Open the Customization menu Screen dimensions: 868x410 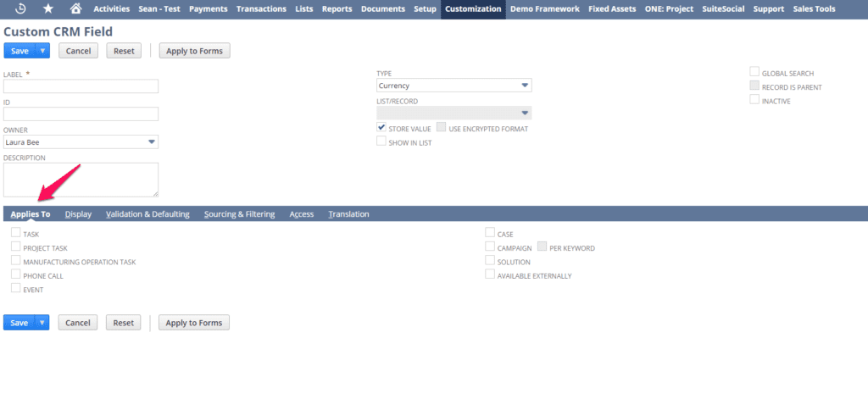(473, 8)
